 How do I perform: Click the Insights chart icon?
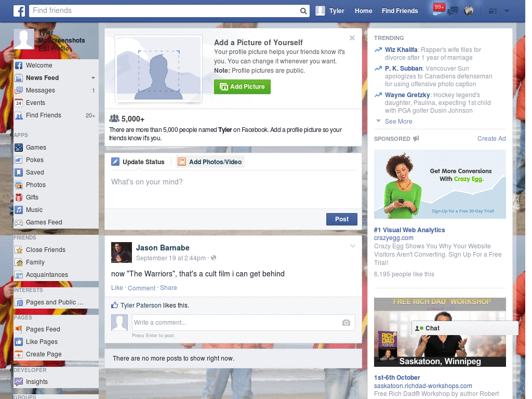(x=19, y=382)
